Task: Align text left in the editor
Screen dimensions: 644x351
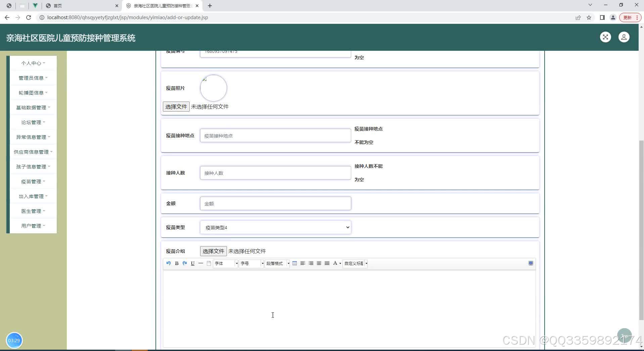Action: coord(303,263)
